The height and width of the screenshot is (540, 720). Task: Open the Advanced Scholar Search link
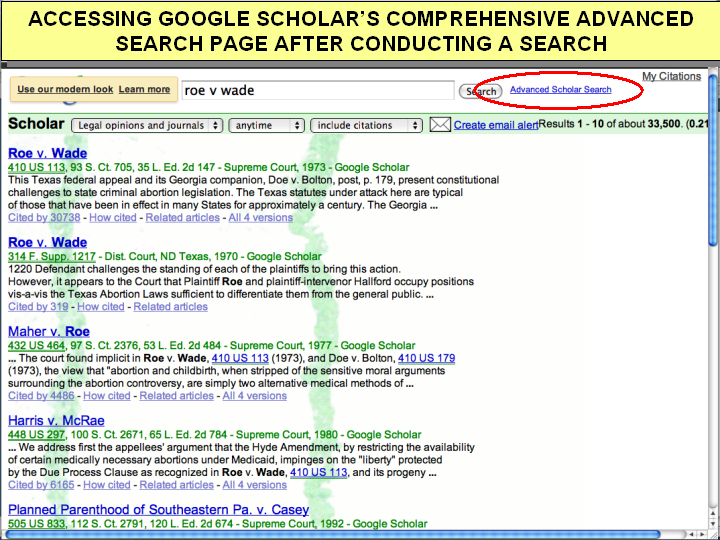pyautogui.click(x=561, y=90)
